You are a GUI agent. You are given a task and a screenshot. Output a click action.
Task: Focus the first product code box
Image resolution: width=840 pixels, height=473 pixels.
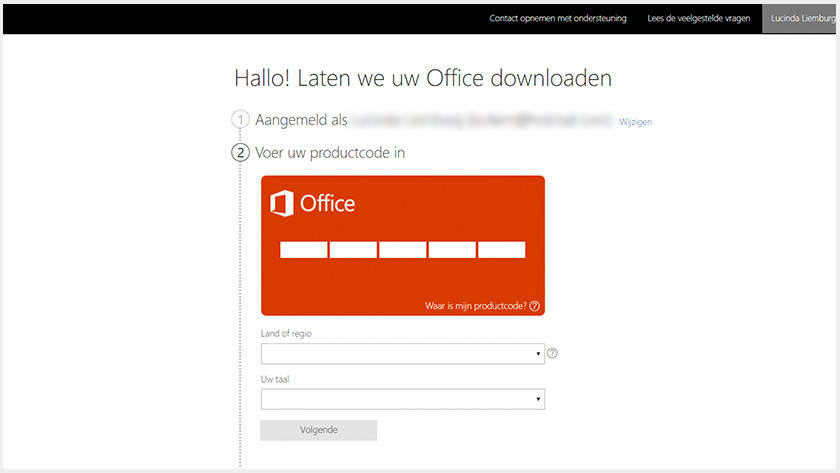pos(304,250)
